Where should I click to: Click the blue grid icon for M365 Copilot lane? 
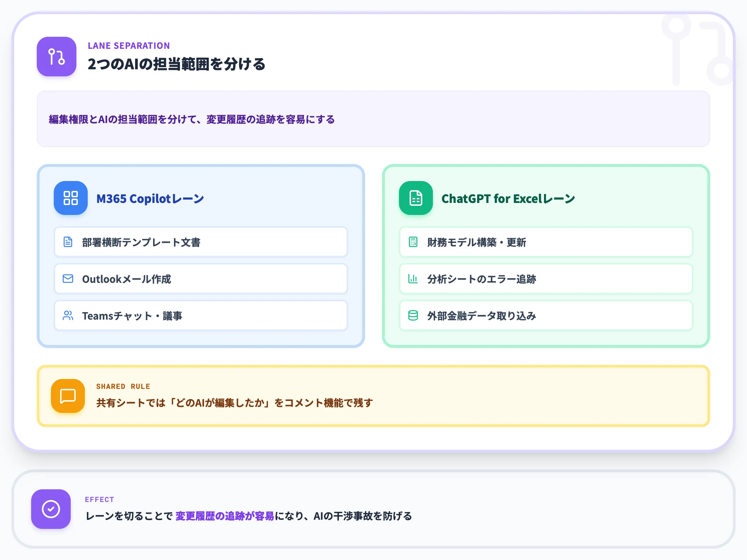[71, 198]
